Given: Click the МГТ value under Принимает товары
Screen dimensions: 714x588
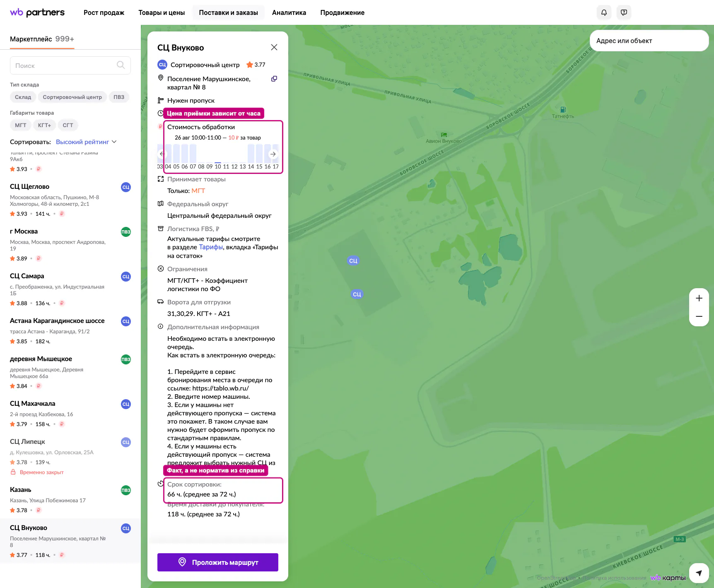Looking at the screenshot, I should pos(198,191).
